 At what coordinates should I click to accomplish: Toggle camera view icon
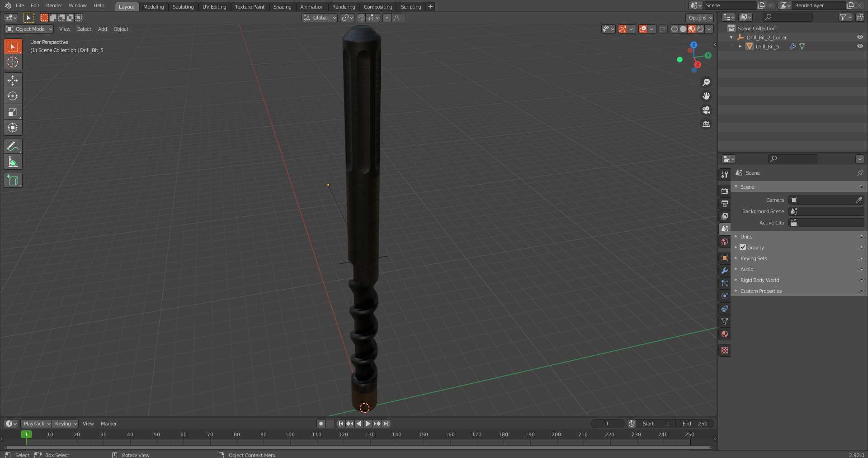click(x=706, y=110)
